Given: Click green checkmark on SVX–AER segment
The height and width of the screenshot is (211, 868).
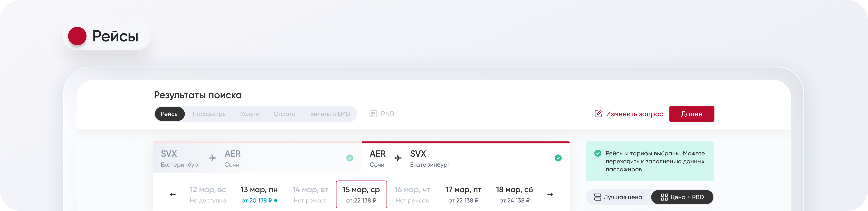Looking at the screenshot, I should (x=350, y=158).
